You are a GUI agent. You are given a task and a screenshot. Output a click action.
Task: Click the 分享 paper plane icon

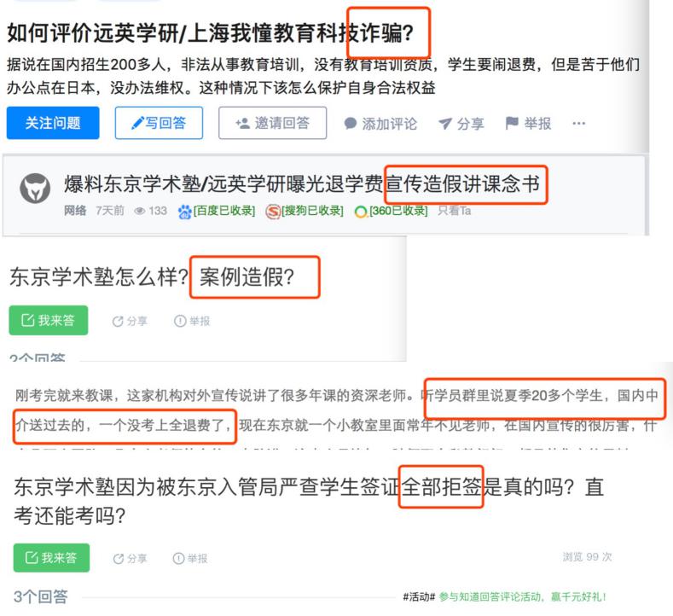click(444, 124)
